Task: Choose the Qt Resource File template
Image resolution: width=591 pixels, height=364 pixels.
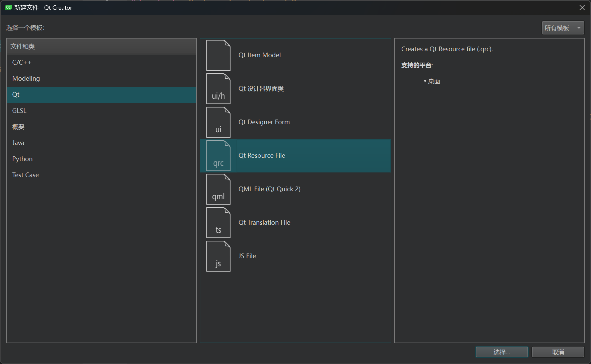Action: pyautogui.click(x=295, y=156)
